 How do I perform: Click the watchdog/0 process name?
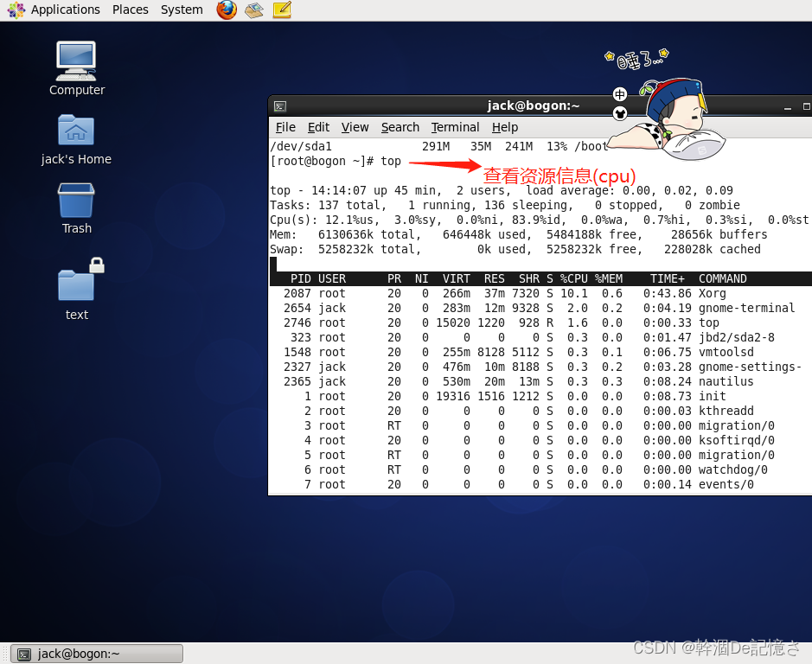pyautogui.click(x=732, y=469)
